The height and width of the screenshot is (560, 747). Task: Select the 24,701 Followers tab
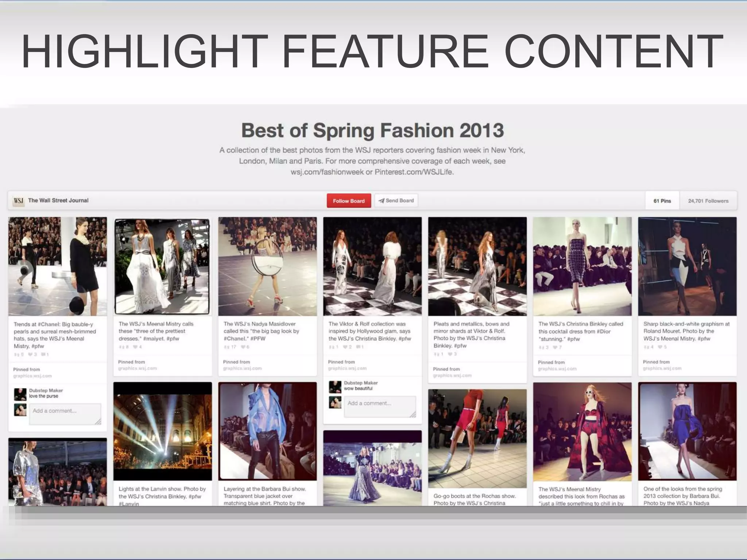pyautogui.click(x=708, y=201)
